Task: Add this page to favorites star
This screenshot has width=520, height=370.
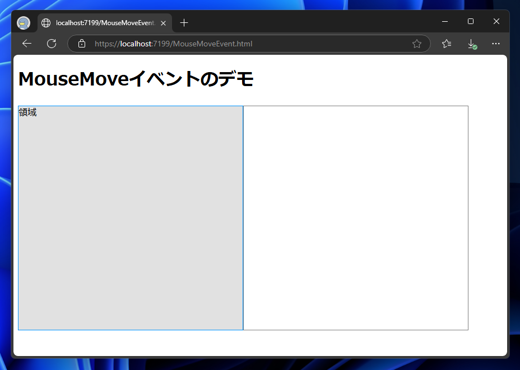Action: (417, 44)
